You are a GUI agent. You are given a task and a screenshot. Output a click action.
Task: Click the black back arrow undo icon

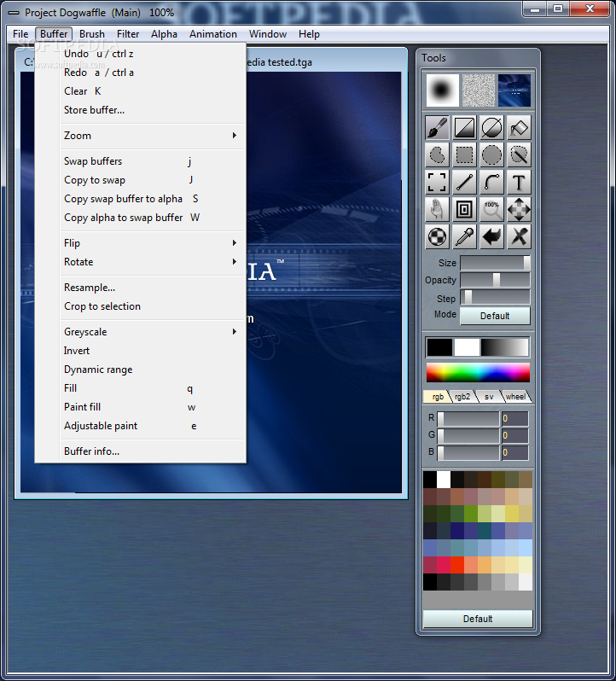491,237
